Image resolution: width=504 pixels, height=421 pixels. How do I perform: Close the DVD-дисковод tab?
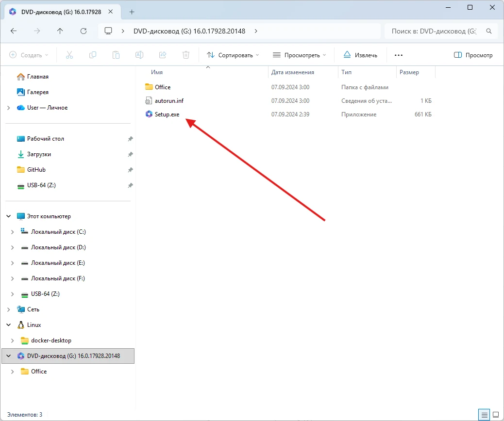click(x=111, y=12)
